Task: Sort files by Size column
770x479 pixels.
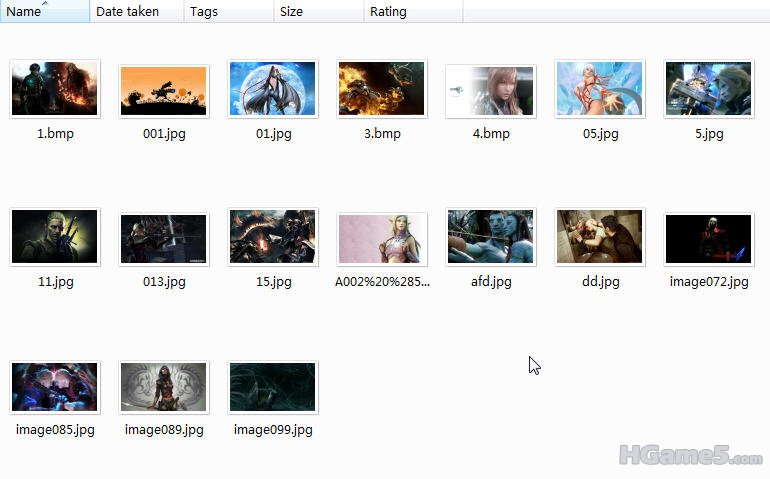Action: [319, 11]
